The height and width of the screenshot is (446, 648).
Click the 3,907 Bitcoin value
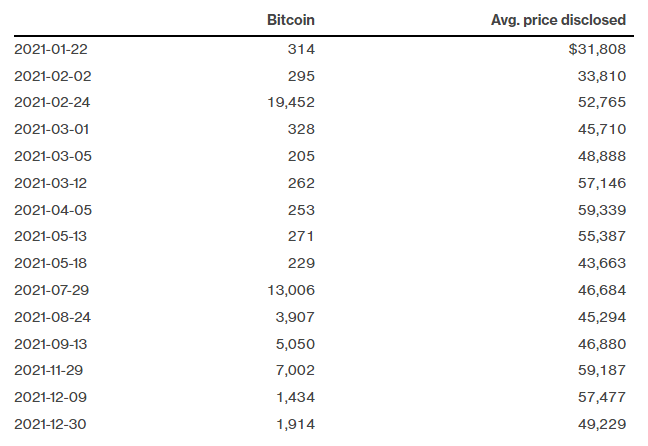tap(294, 318)
